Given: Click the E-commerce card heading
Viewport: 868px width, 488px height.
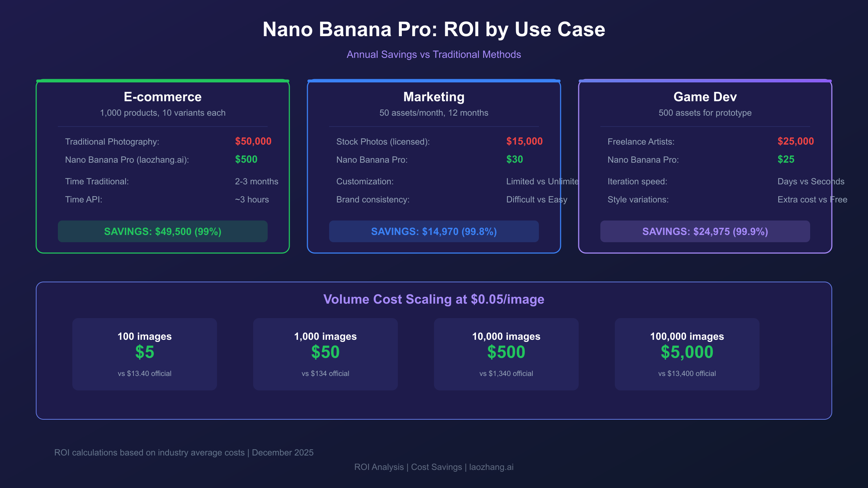Looking at the screenshot, I should click(x=163, y=97).
